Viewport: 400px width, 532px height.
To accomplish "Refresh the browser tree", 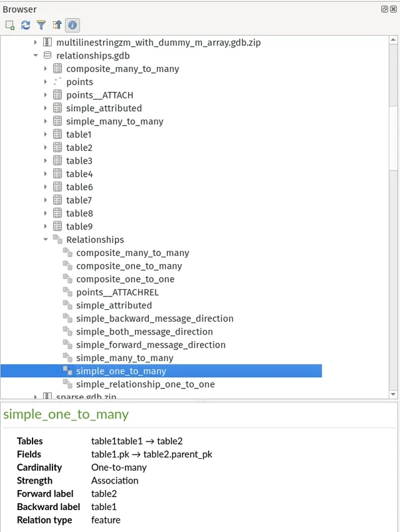I will pyautogui.click(x=26, y=25).
